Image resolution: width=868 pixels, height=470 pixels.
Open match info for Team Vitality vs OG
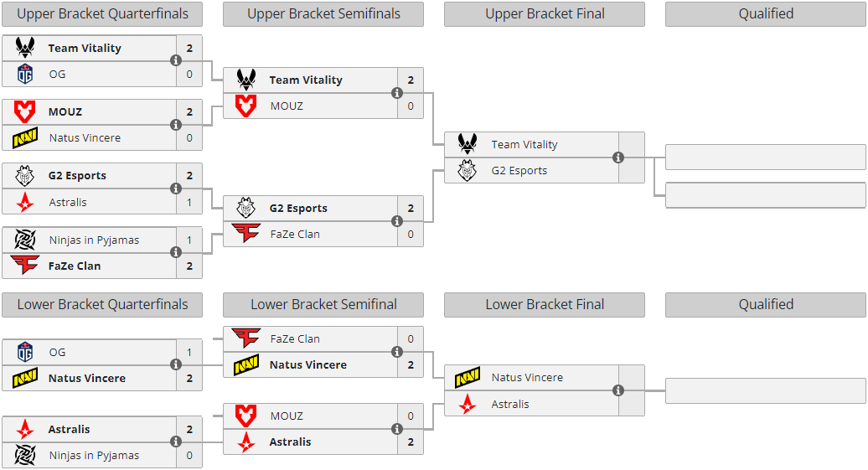coord(175,60)
